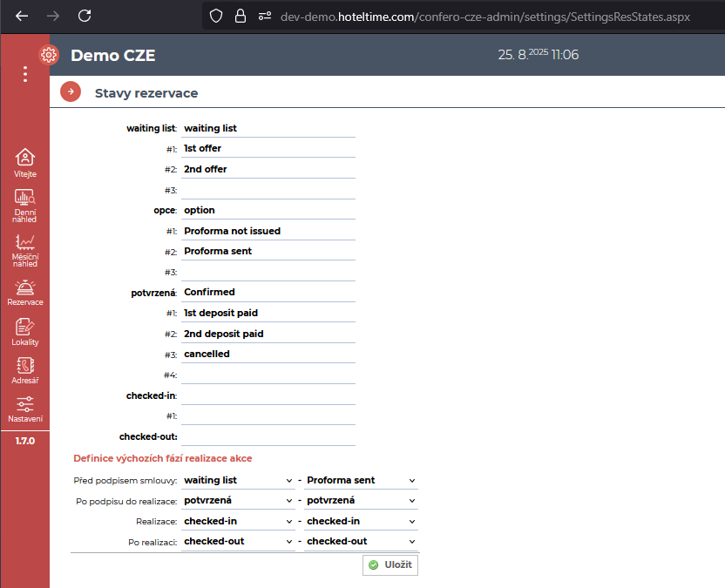Open 'Před podpisem smlouvy' start dropdown
Viewport: 725px width, 588px height.
point(238,480)
